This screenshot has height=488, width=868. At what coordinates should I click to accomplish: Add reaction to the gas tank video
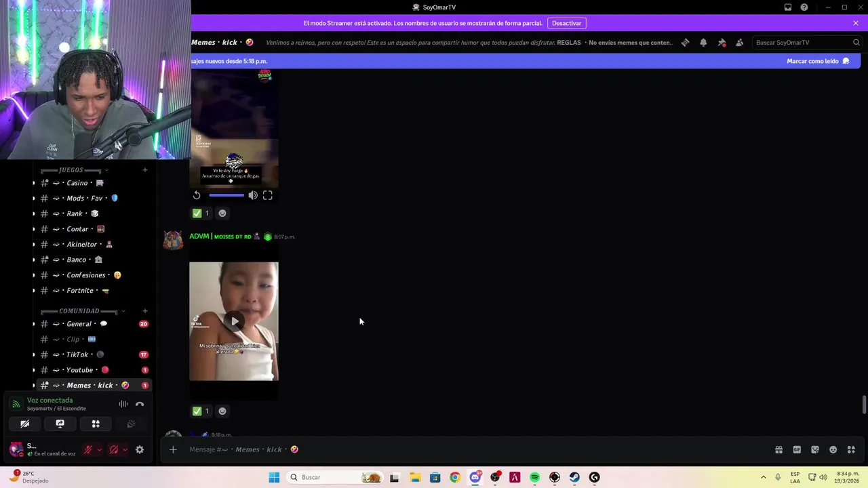tap(222, 213)
